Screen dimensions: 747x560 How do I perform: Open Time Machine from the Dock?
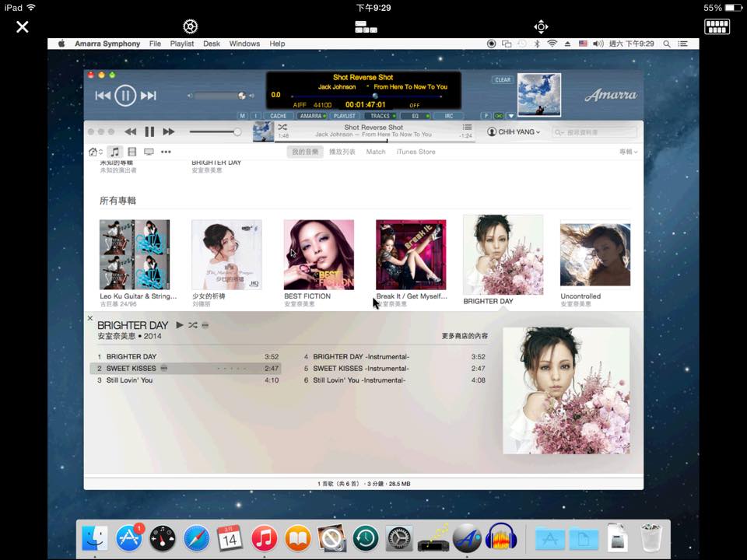[x=366, y=539]
